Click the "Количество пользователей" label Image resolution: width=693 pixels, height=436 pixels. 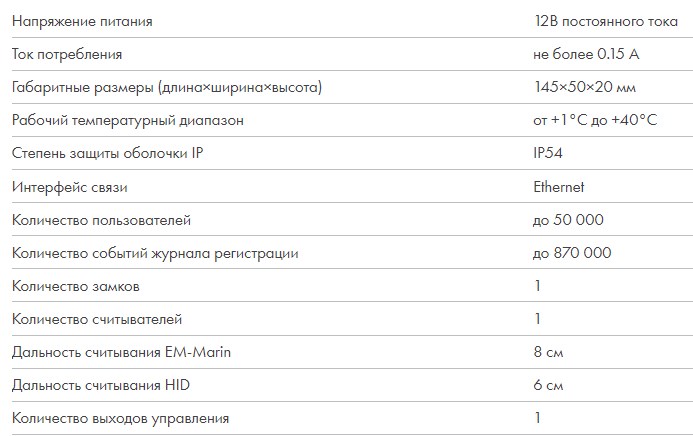(101, 220)
